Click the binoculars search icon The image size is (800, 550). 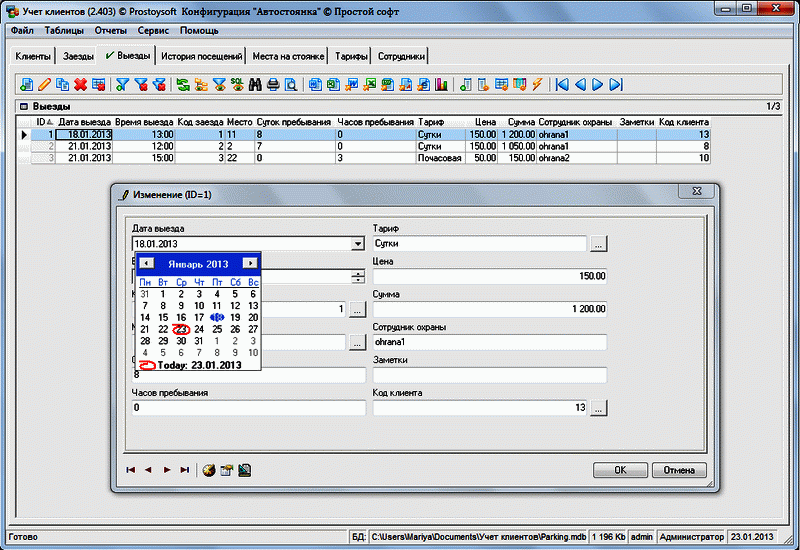(255, 85)
